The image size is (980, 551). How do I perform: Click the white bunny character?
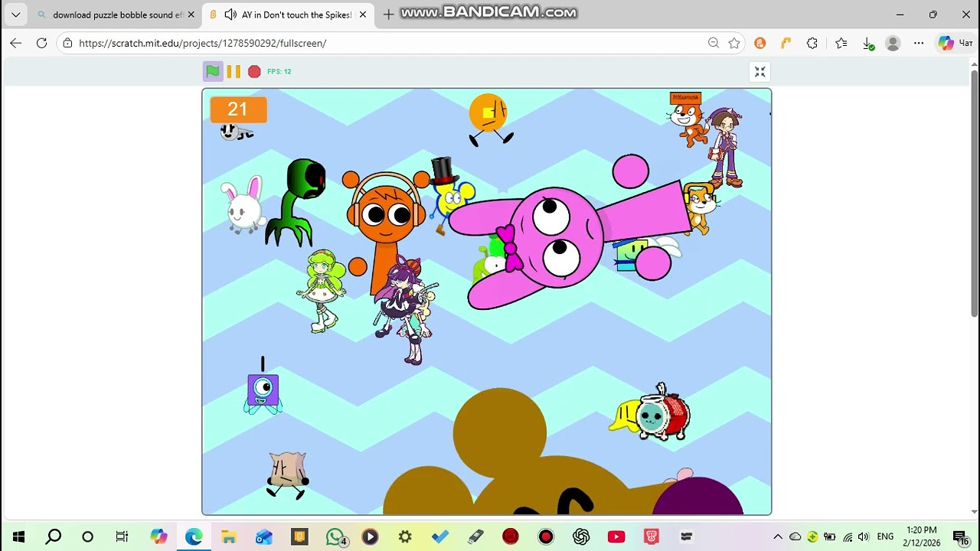click(243, 204)
